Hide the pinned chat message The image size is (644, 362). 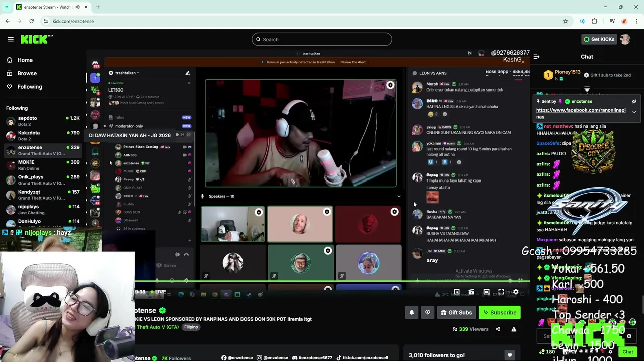point(634,101)
